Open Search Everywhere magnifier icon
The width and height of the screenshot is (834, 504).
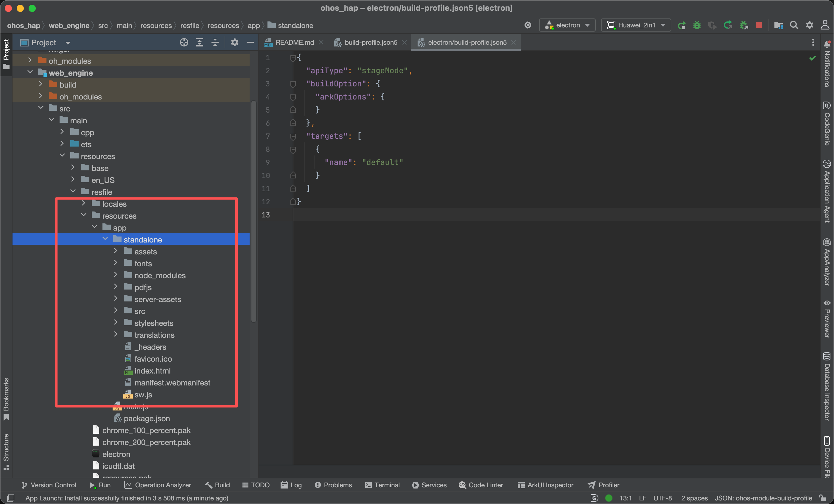pyautogui.click(x=794, y=25)
